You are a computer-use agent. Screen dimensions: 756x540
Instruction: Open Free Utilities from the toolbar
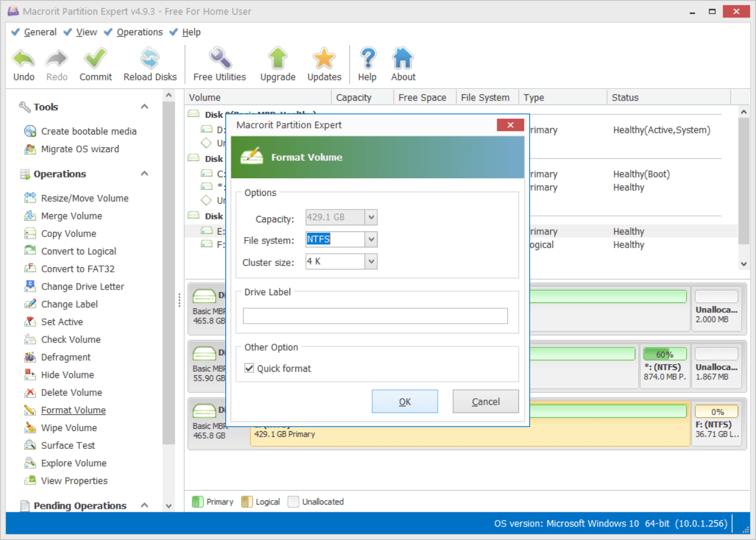(218, 64)
